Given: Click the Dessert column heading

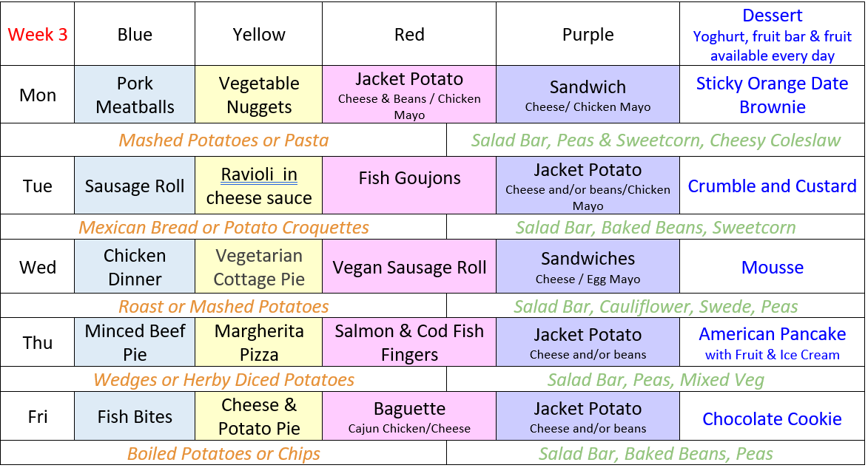Looking at the screenshot, I should click(x=773, y=16).
